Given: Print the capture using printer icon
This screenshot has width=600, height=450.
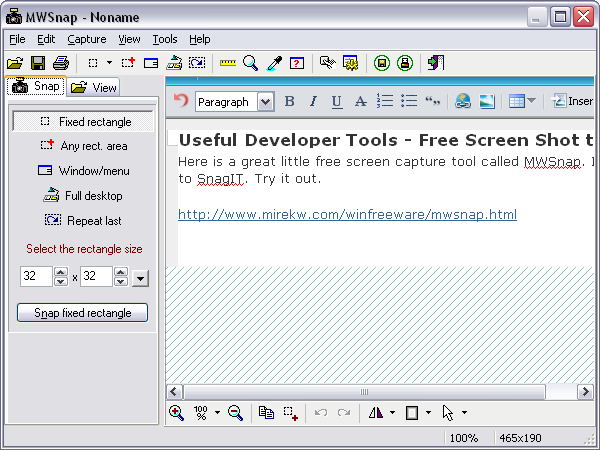Looking at the screenshot, I should point(61,63).
